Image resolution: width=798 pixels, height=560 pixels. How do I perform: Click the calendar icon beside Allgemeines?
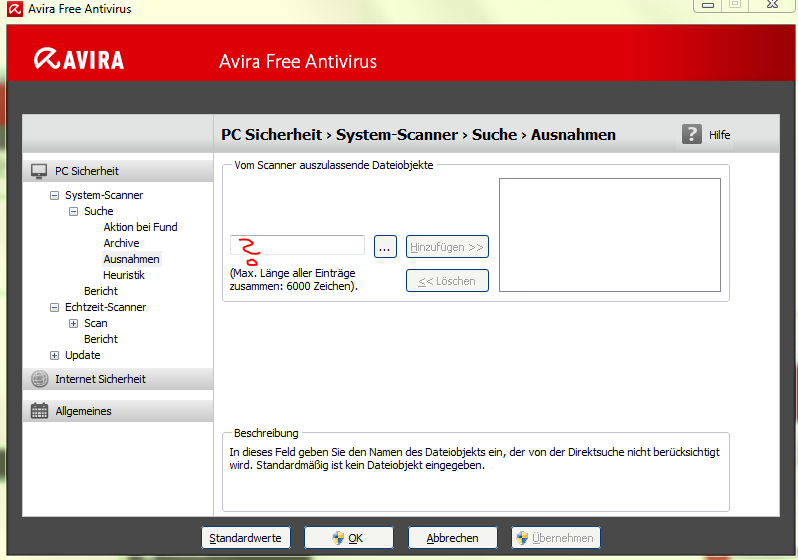coord(39,410)
